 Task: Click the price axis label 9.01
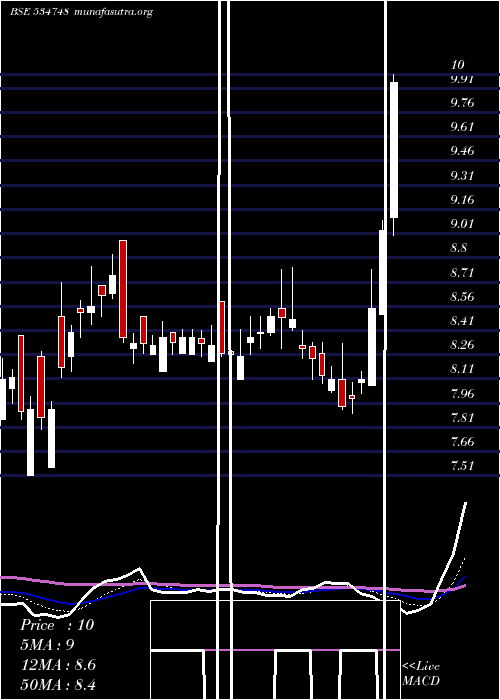point(462,224)
